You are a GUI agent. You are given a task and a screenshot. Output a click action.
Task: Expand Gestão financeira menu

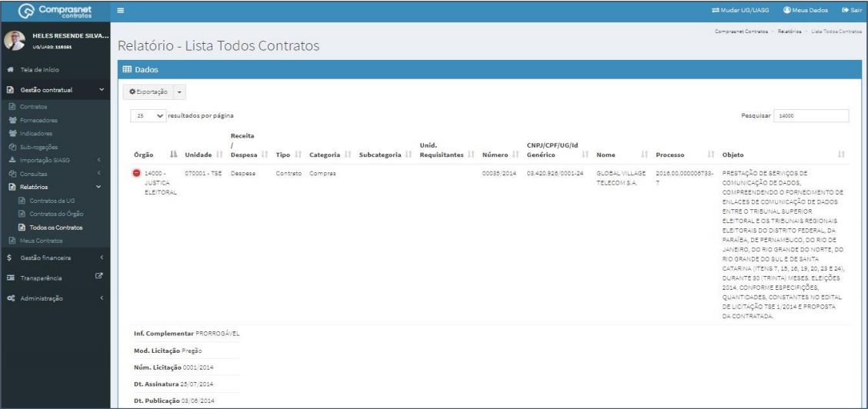tap(55, 258)
